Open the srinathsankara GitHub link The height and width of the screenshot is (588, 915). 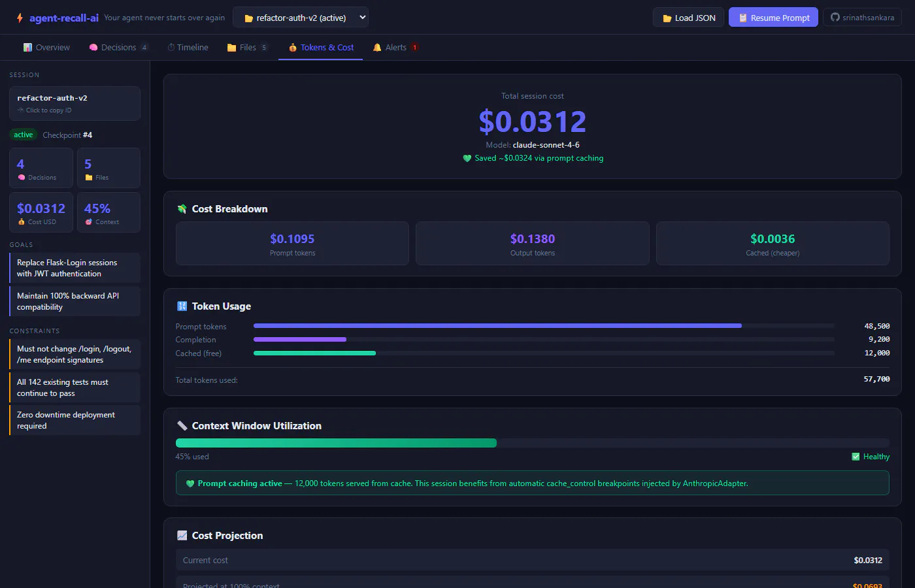(862, 18)
